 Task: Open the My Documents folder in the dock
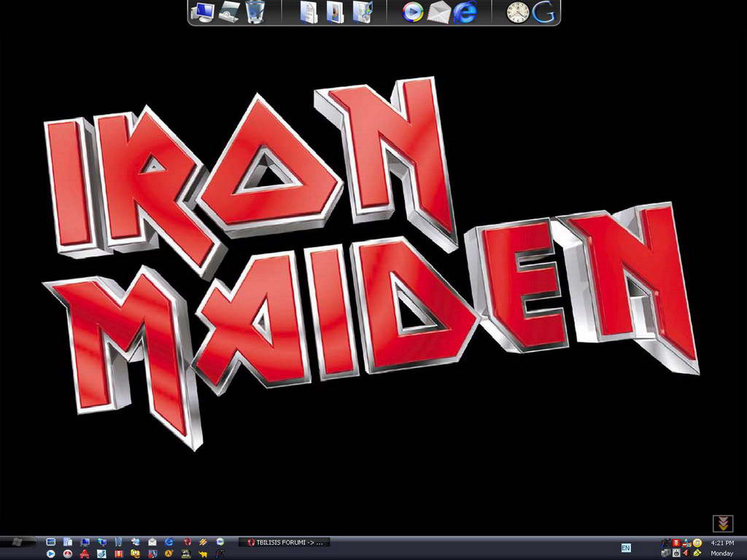click(309, 12)
